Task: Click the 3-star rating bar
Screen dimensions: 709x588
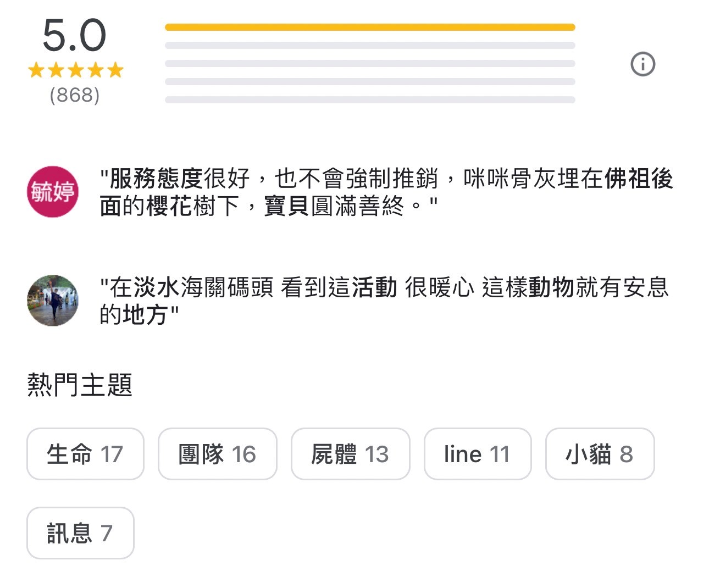Action: pyautogui.click(x=369, y=63)
